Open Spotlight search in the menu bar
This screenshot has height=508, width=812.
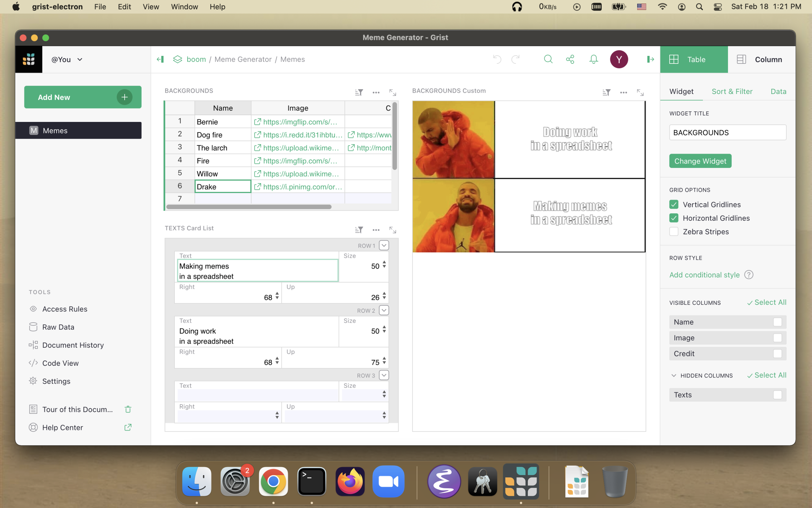coord(700,7)
